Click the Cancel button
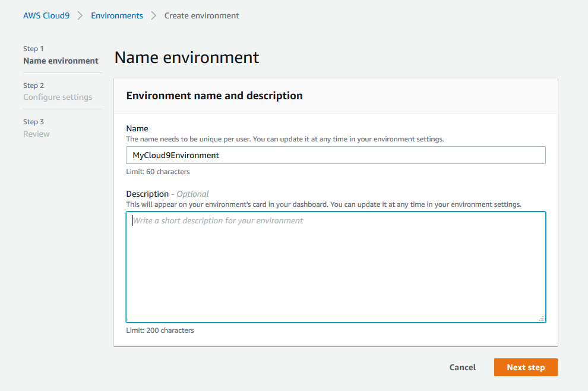 click(x=462, y=367)
